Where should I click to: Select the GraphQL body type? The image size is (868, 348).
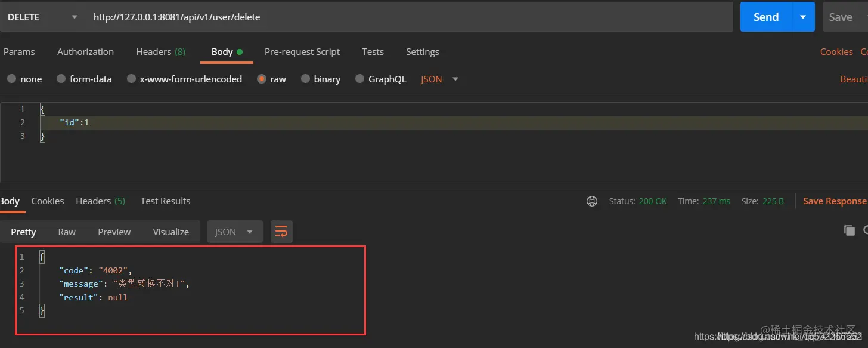tap(380, 79)
